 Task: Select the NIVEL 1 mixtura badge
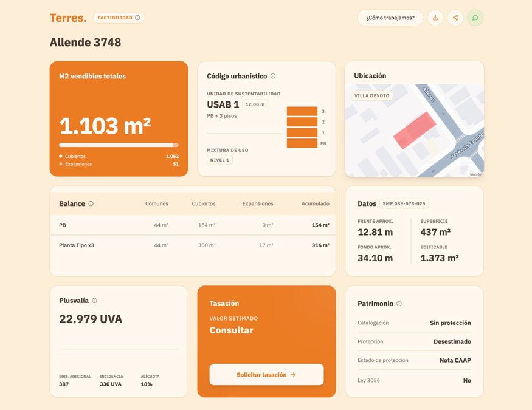(219, 159)
